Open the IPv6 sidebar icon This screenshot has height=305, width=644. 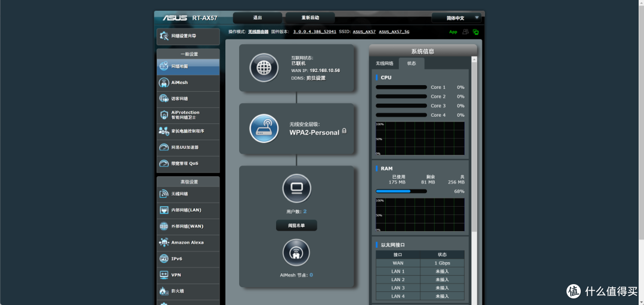(x=164, y=259)
